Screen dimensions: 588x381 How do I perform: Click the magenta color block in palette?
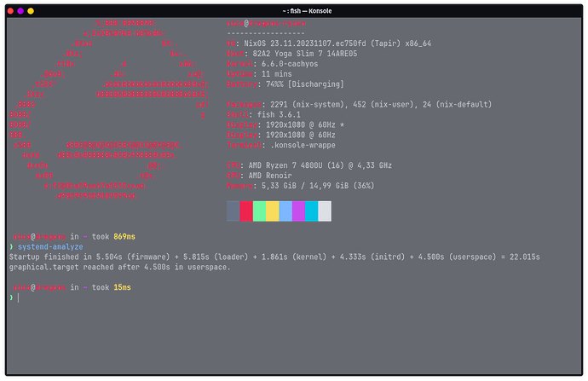point(298,211)
